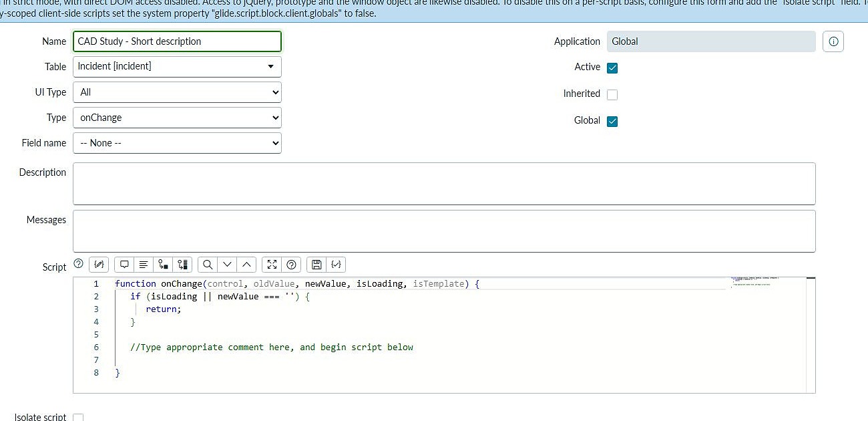868x421 pixels.
Task: Click the Script field label
Action: [54, 267]
